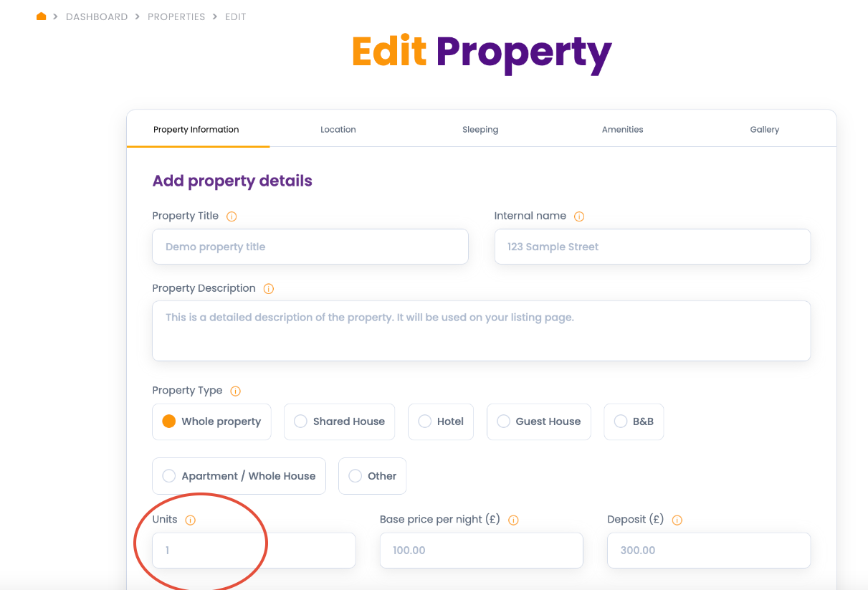The width and height of the screenshot is (868, 590).
Task: Click the Property Title input field
Action: tap(310, 247)
